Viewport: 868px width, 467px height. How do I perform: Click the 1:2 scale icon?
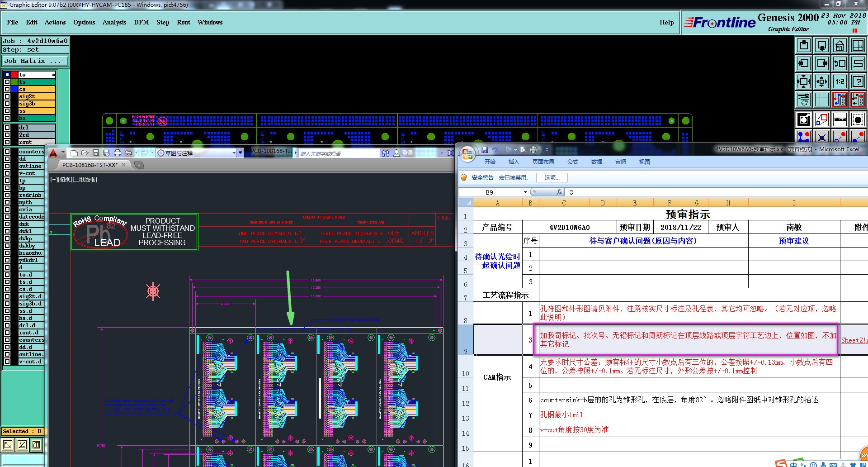click(840, 81)
